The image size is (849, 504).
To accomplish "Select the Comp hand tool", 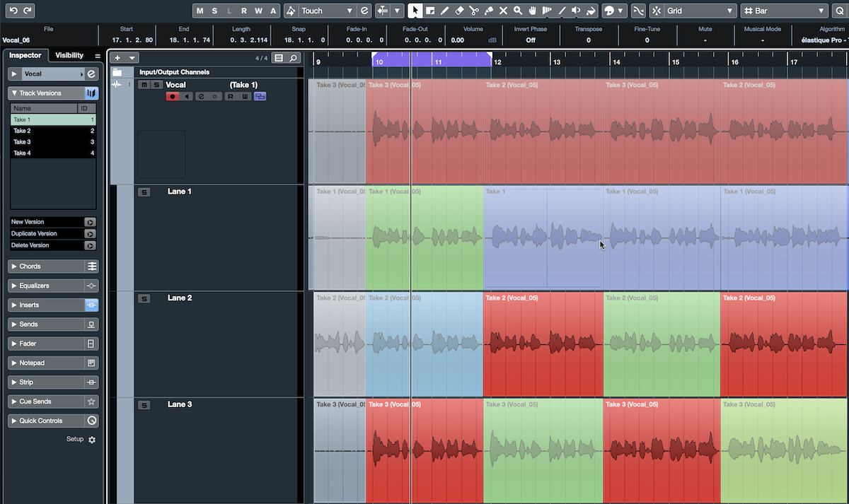I will [x=532, y=11].
